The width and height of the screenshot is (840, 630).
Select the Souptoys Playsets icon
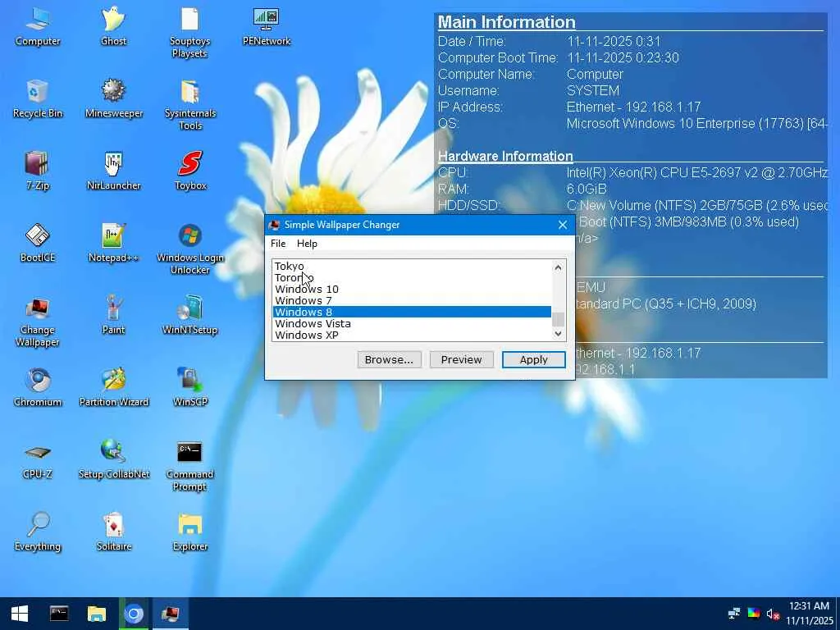189,33
